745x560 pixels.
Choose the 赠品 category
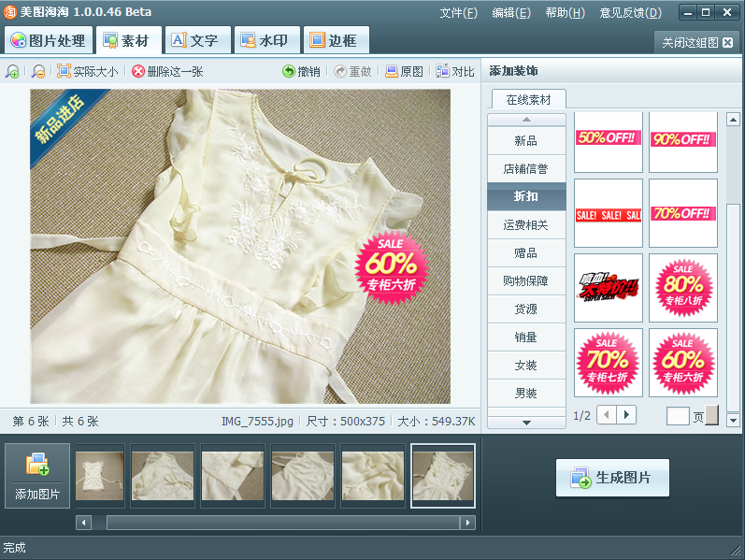[x=526, y=253]
